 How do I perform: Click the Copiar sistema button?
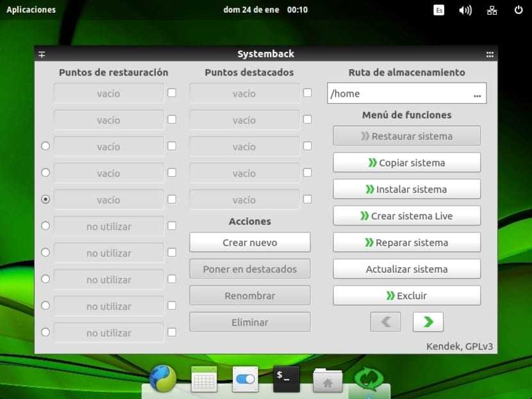(x=406, y=163)
